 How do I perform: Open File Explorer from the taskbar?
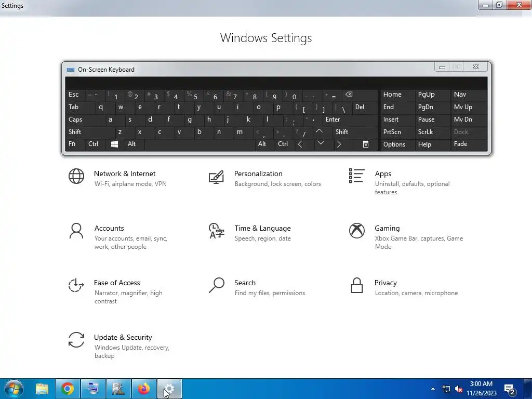pos(42,389)
